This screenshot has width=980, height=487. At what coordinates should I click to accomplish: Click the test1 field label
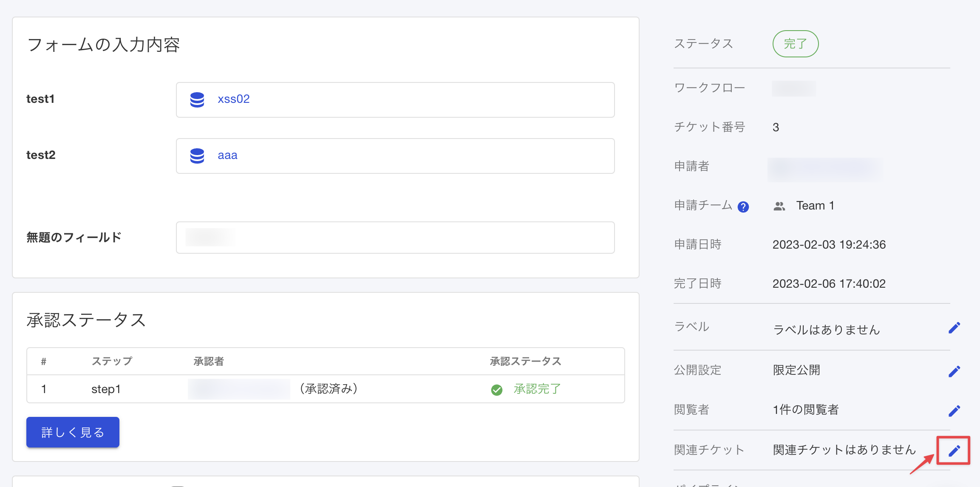pyautogui.click(x=40, y=99)
